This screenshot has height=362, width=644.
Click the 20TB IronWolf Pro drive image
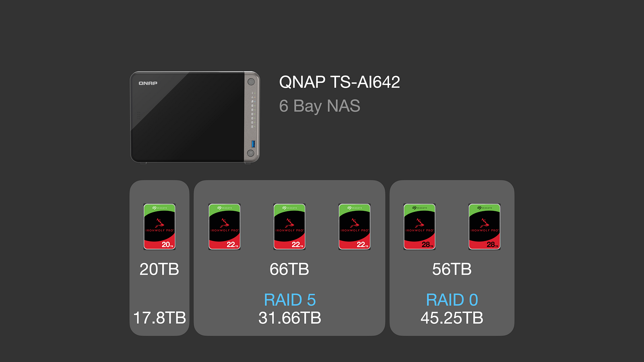159,227
